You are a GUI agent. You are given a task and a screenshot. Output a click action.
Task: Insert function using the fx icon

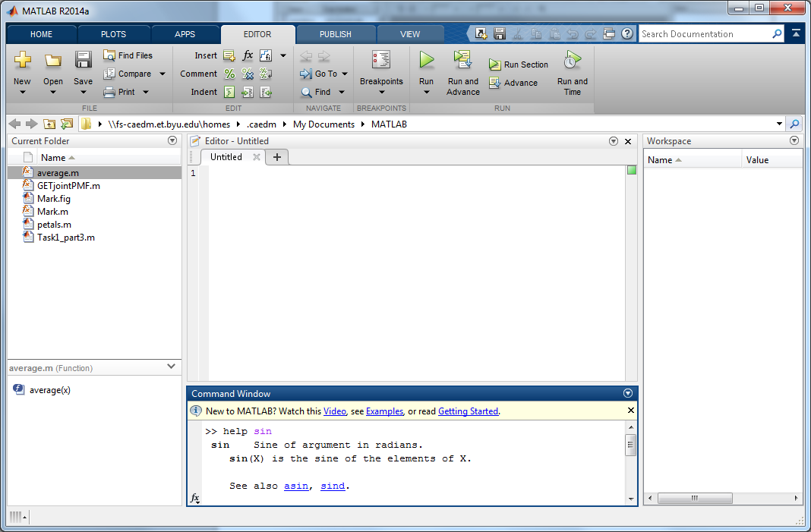(x=248, y=55)
